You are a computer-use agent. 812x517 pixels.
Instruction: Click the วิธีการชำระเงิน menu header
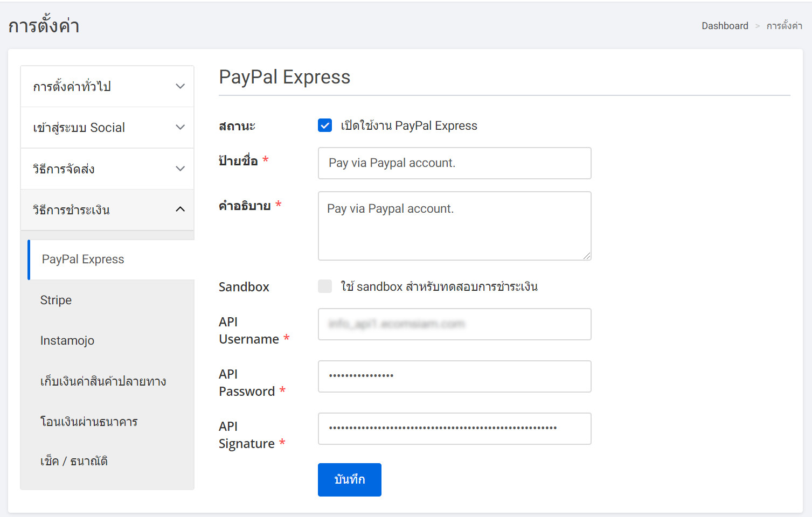tap(107, 210)
